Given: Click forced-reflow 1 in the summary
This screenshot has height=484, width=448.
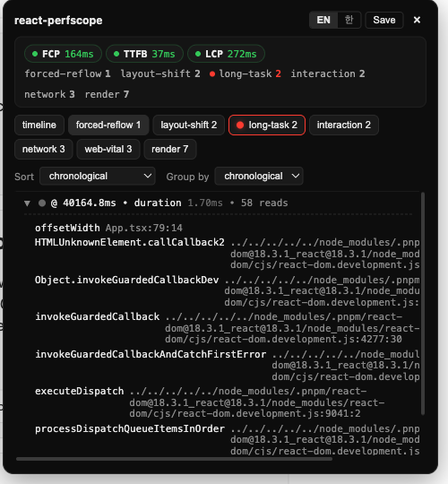Looking at the screenshot, I should click(x=67, y=73).
